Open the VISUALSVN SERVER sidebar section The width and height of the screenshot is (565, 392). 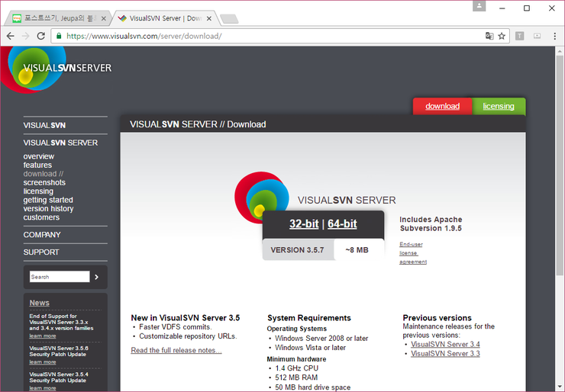(60, 143)
